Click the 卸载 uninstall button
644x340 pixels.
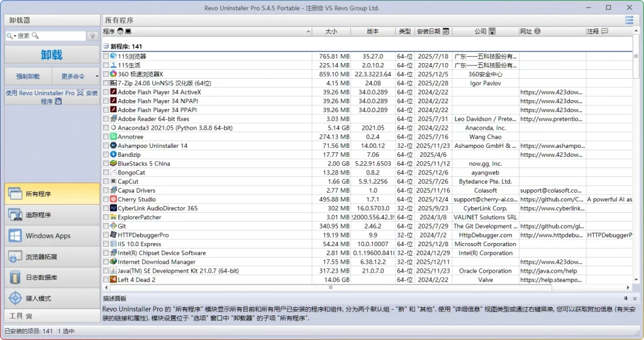(52, 55)
